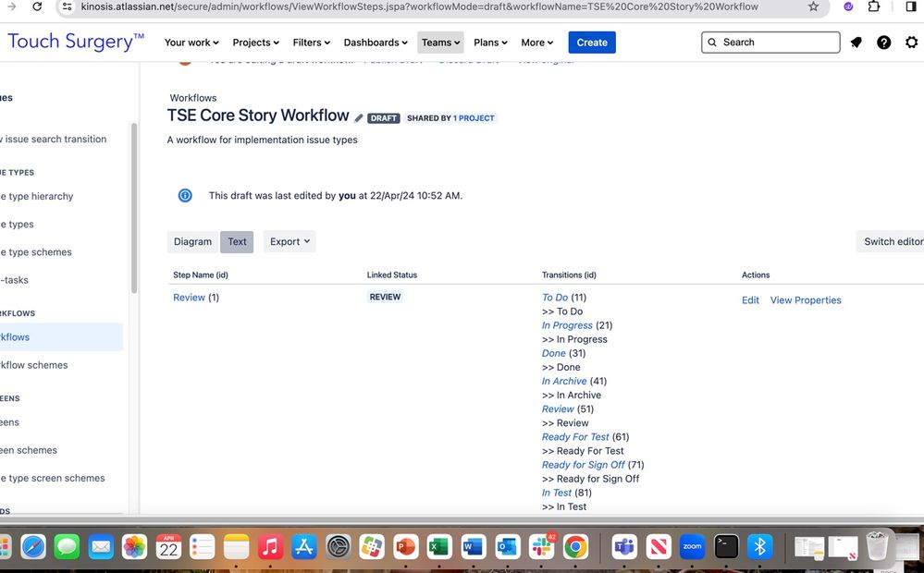
Task: Expand the Projects dropdown
Action: pos(256,43)
